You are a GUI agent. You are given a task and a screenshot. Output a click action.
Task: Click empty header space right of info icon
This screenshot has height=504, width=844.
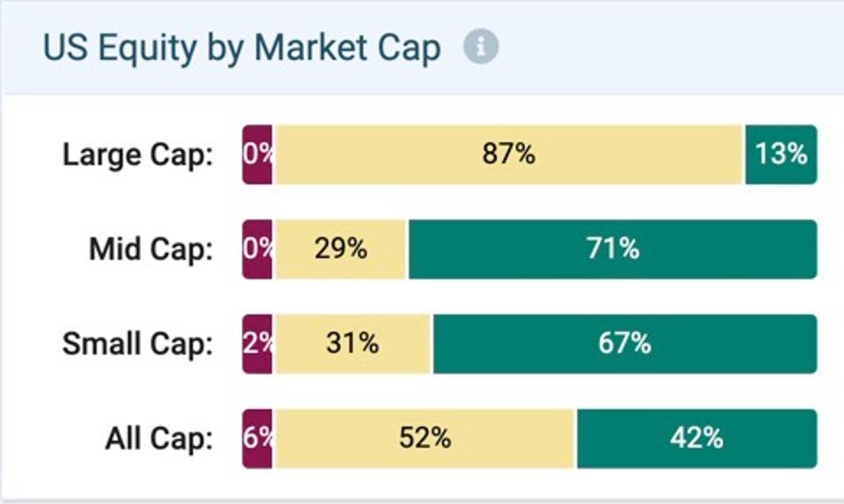coord(670,48)
